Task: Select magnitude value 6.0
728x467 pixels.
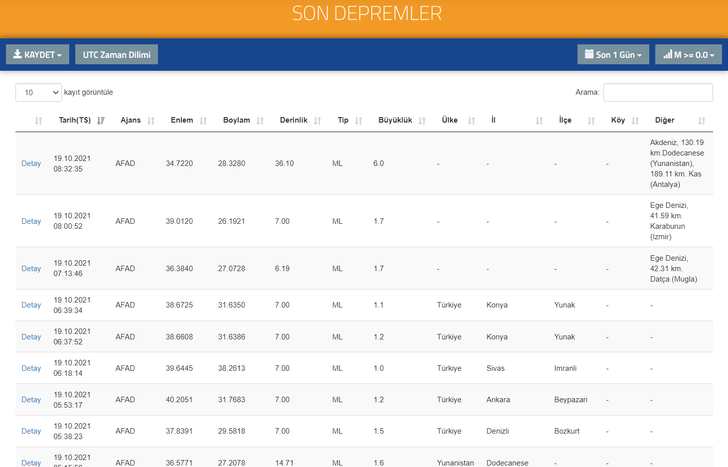Action: (378, 163)
